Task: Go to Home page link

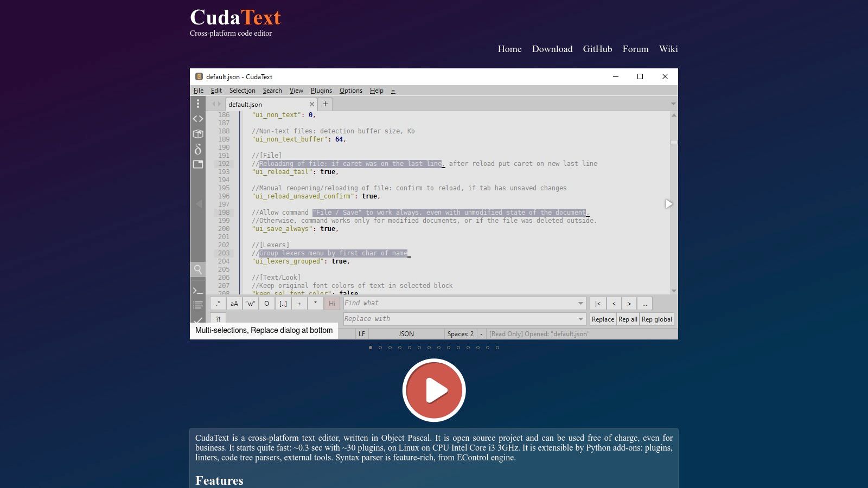Action: tap(509, 49)
